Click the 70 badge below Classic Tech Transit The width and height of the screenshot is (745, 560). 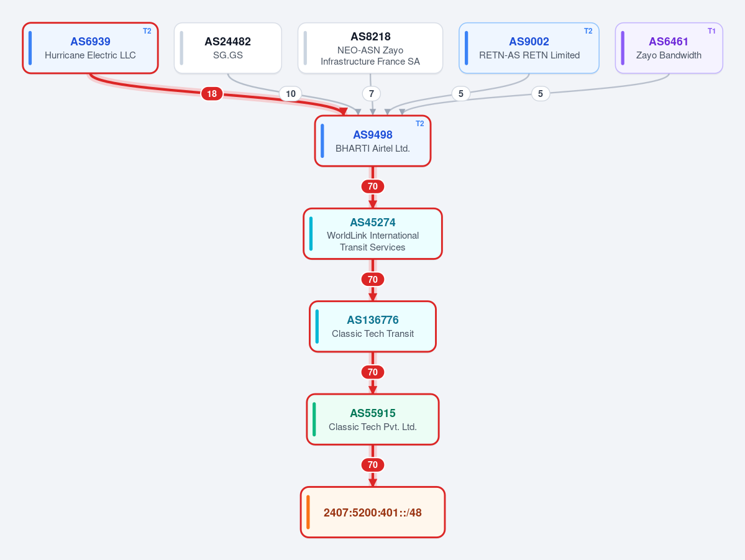(373, 372)
